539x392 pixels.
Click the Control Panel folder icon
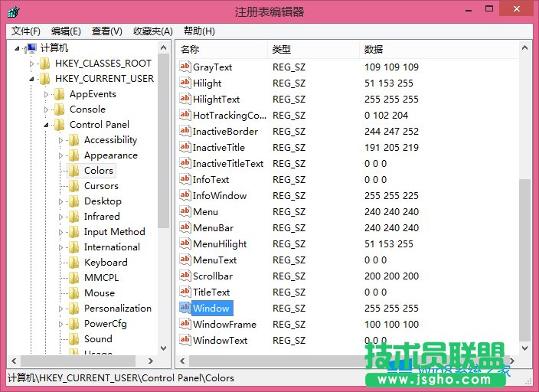(x=59, y=125)
